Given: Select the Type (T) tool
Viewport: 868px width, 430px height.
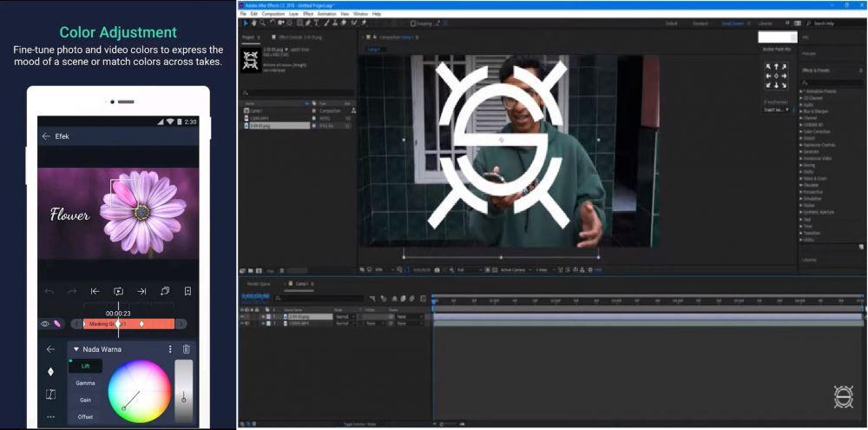Looking at the screenshot, I should coord(316,23).
